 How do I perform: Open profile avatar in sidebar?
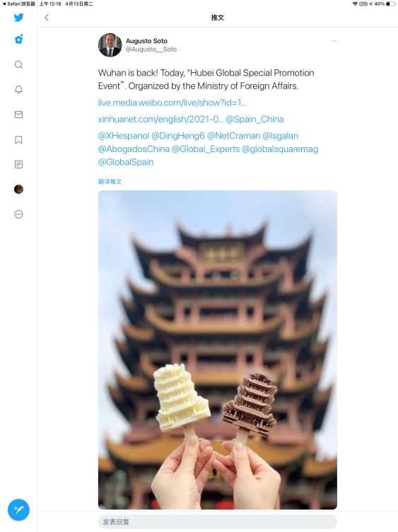(x=18, y=190)
